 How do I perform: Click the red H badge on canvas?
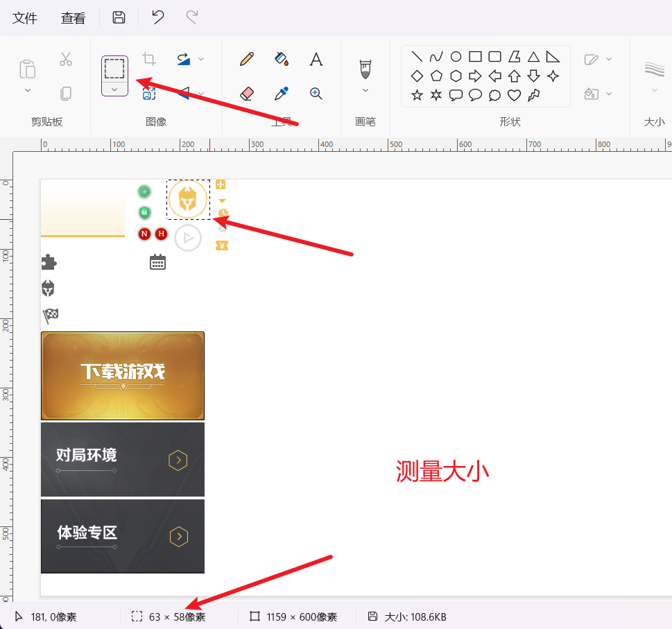point(161,234)
